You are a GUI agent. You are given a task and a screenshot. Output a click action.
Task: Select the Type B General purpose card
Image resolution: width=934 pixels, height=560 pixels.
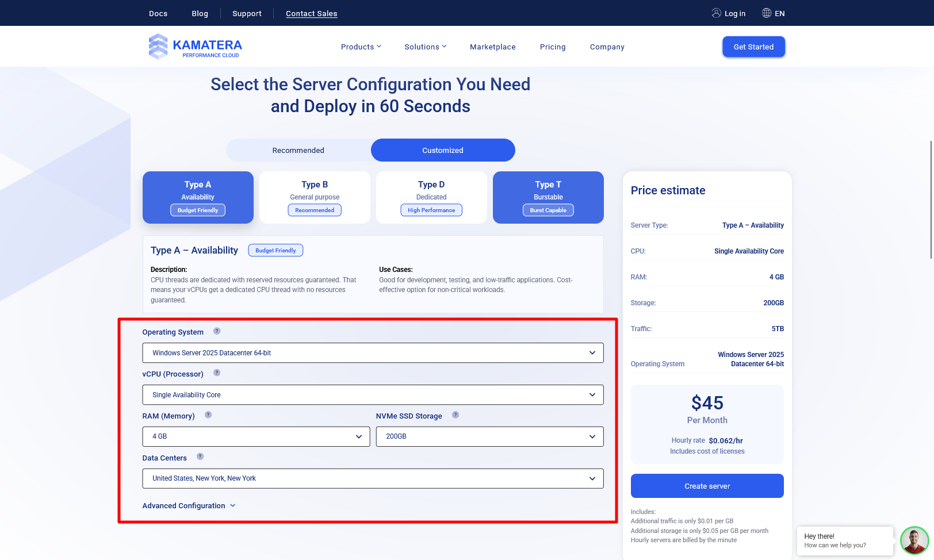point(315,197)
